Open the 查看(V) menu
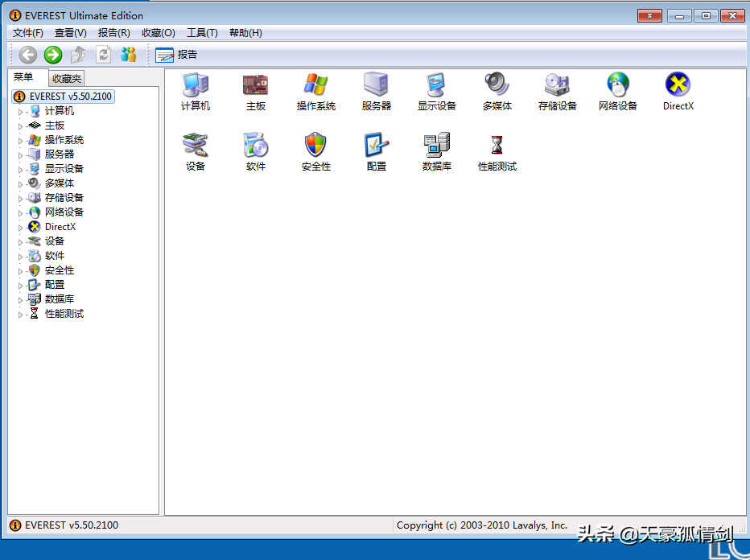Image resolution: width=750 pixels, height=560 pixels. coord(70,32)
